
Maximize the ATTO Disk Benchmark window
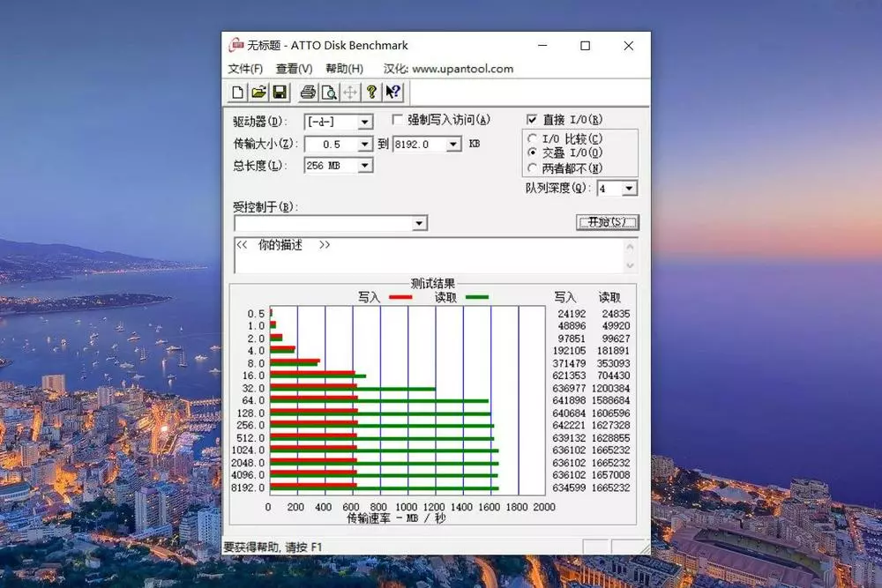click(x=585, y=46)
